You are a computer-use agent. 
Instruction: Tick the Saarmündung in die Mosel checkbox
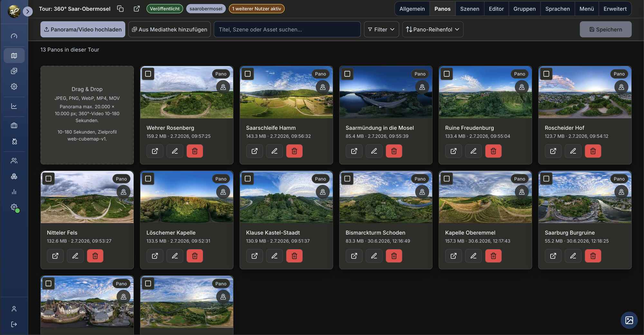[x=347, y=74]
